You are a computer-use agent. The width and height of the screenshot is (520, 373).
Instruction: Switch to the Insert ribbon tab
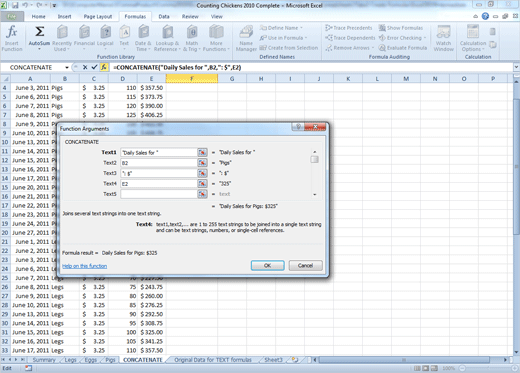(64, 16)
